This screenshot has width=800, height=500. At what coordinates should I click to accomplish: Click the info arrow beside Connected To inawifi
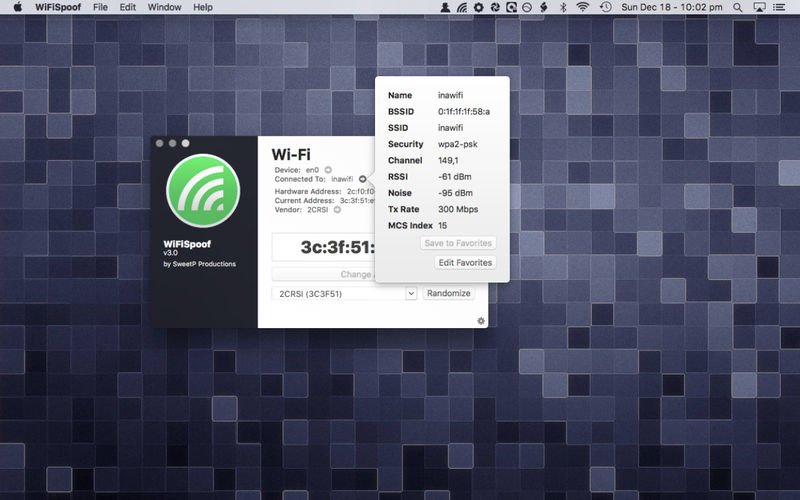(362, 180)
